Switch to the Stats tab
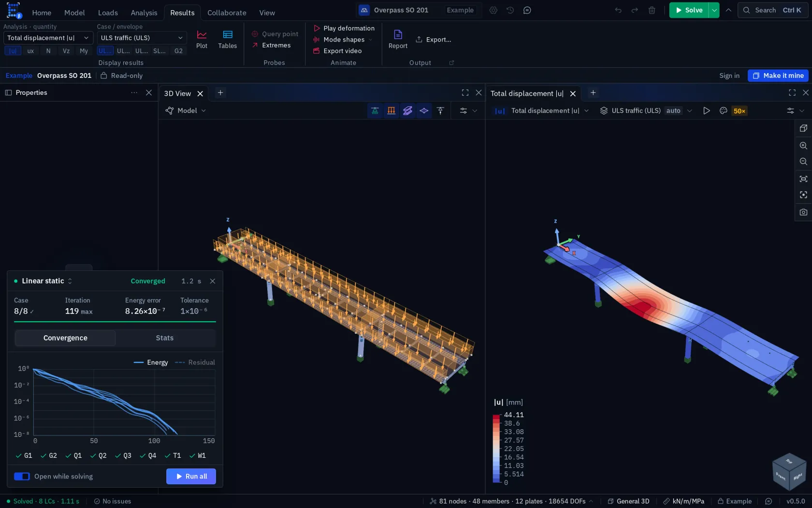Screen dimensions: 812x508 point(165,338)
